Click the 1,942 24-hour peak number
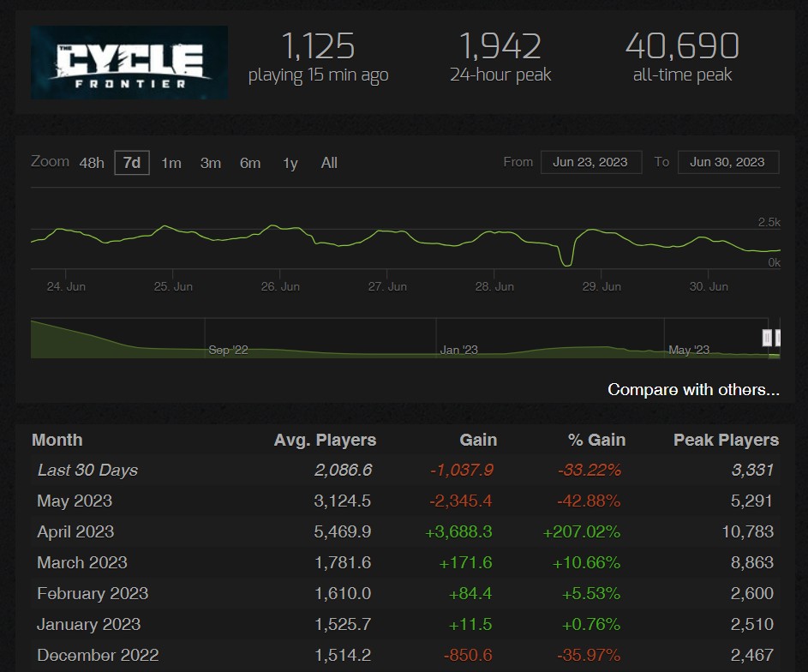The width and height of the screenshot is (808, 672). pos(500,46)
